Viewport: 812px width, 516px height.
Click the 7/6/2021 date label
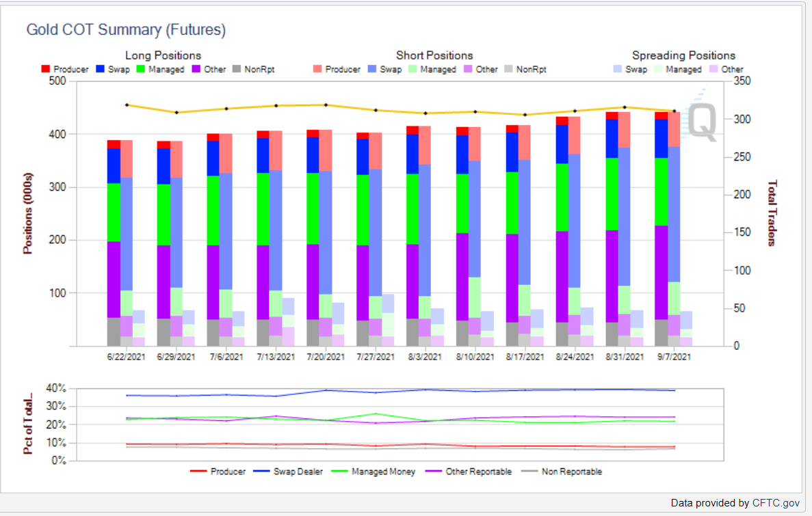pos(226,357)
